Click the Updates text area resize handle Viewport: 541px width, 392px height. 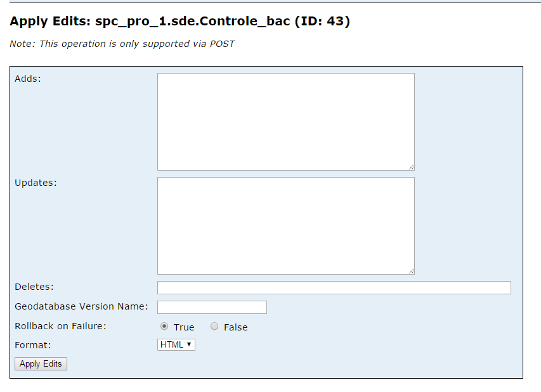pyautogui.click(x=411, y=271)
